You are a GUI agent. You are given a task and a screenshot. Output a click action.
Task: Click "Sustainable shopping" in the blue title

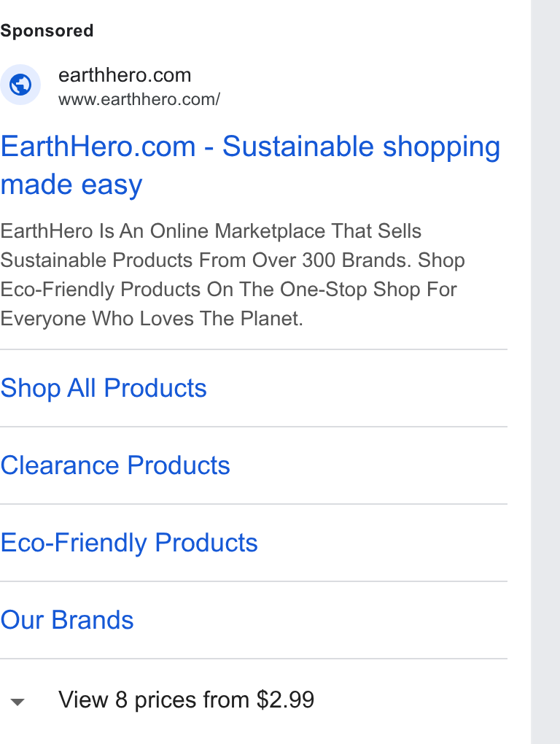click(362, 146)
